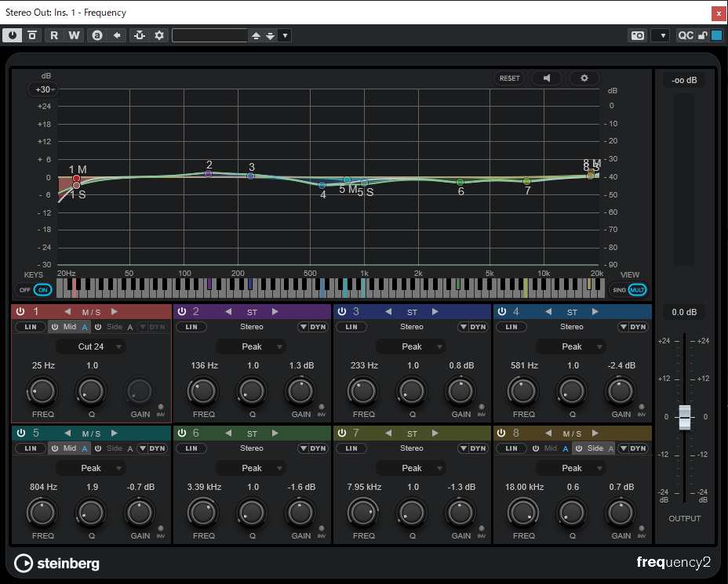Select the Mid tab on band 5
The height and width of the screenshot is (584, 728).
point(70,448)
